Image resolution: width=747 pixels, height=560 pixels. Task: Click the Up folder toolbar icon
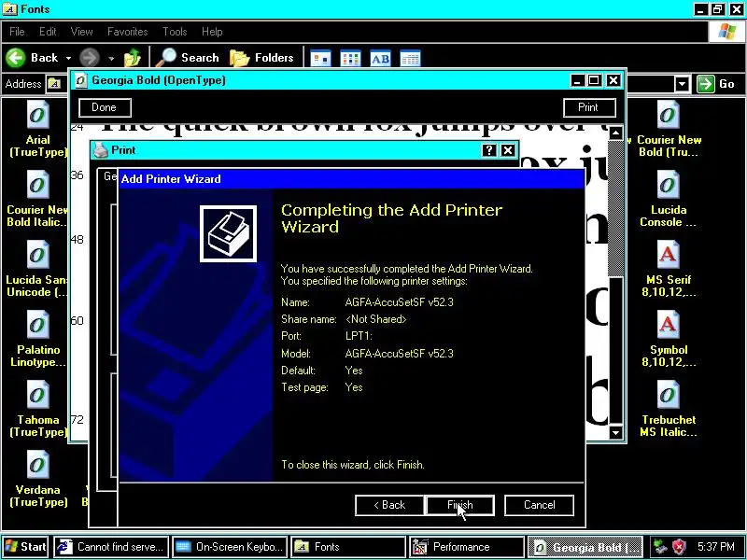133,58
